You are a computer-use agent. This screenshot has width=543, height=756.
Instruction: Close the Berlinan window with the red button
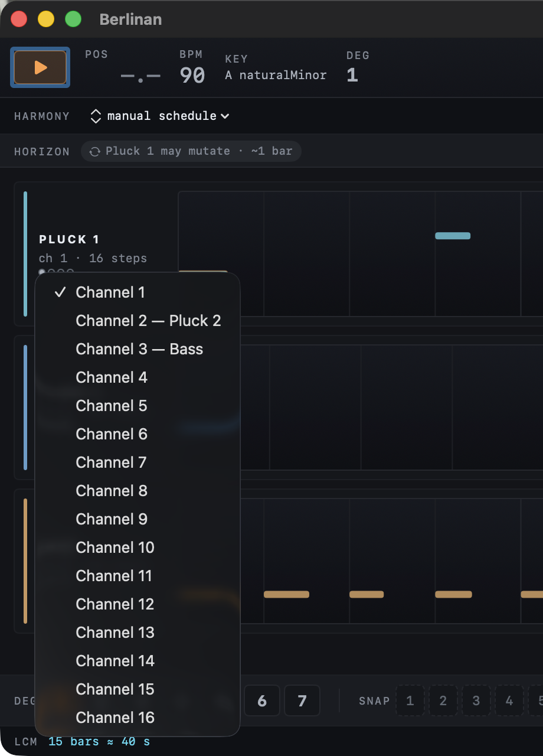tap(19, 19)
